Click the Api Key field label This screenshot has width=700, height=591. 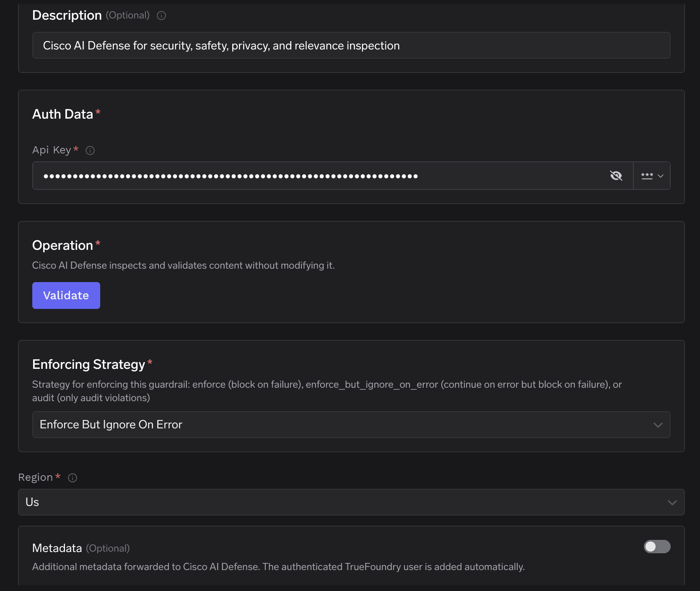[52, 150]
